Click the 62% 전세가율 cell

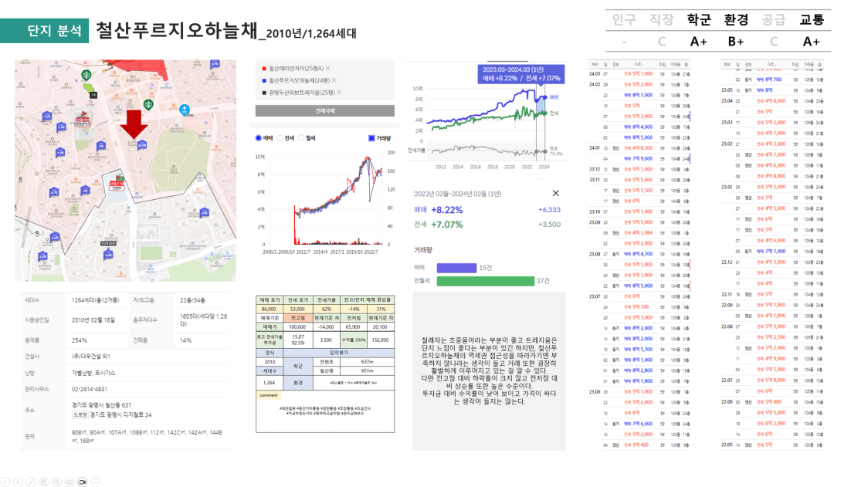(x=326, y=309)
